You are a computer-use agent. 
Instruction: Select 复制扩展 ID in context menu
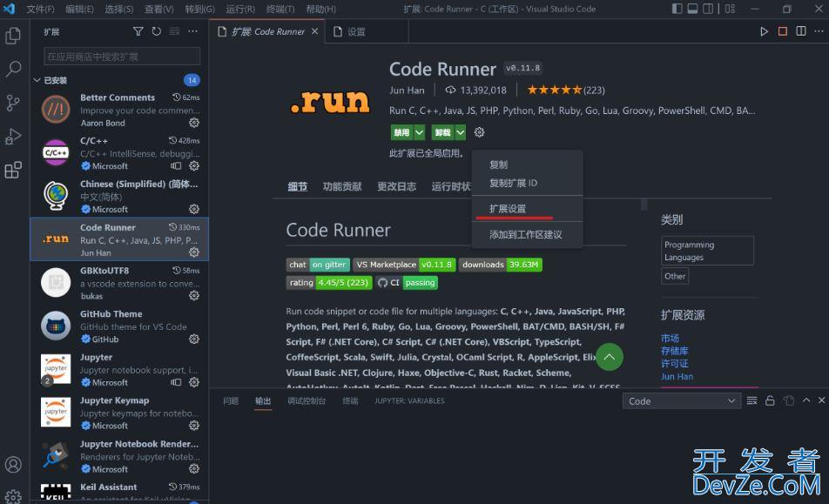click(x=527, y=184)
